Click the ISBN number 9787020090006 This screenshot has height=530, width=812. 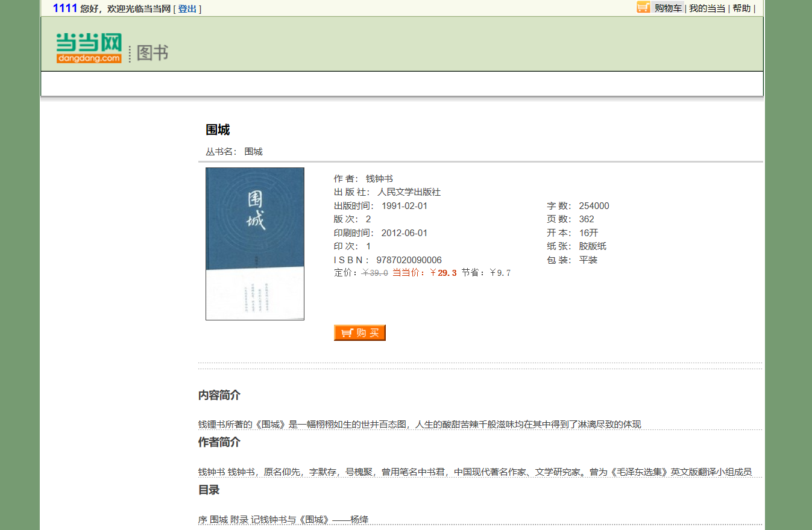point(409,260)
